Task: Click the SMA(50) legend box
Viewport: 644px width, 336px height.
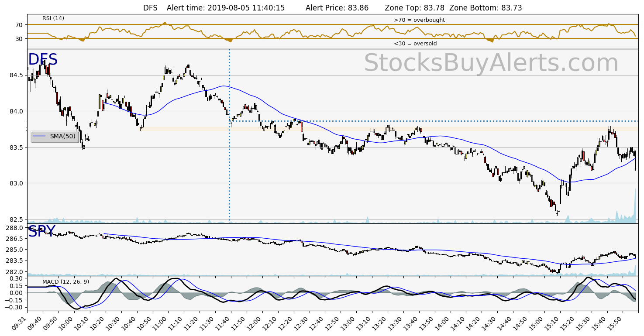Action: 55,136
